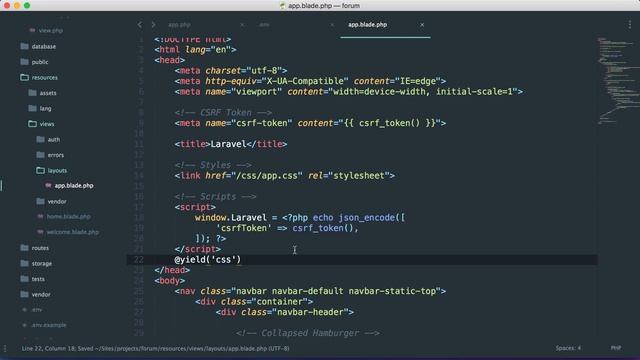Screen dimensions: 640x360
Task: Click the routes folder icon
Action: 24,248
